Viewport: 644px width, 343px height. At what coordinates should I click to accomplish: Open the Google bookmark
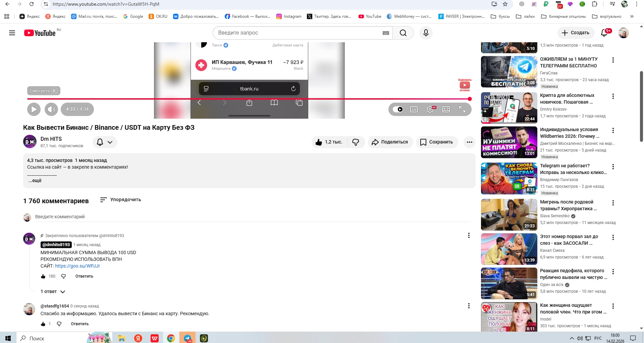pos(133,16)
